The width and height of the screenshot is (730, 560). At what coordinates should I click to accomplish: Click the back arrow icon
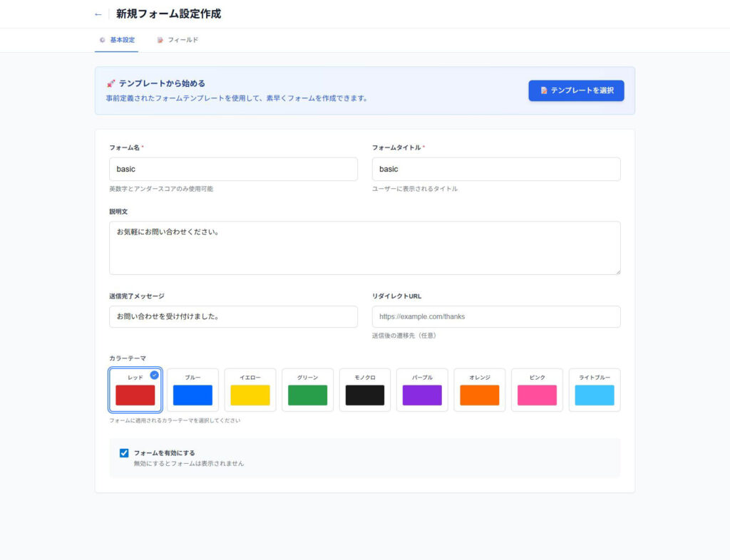point(98,14)
